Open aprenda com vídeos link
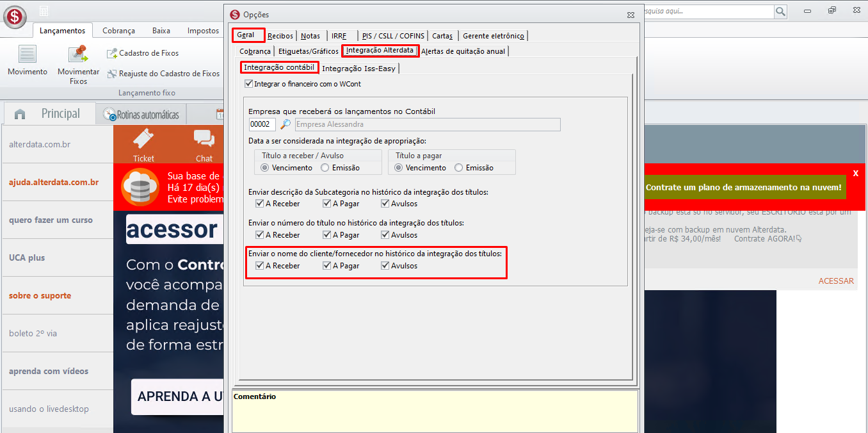The width and height of the screenshot is (868, 433). coord(49,371)
